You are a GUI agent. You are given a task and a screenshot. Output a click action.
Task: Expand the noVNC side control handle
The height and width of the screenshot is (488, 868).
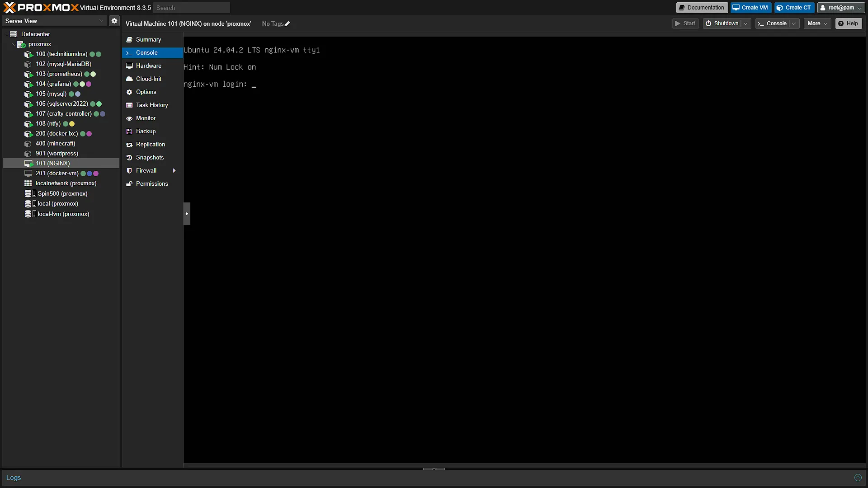point(187,214)
